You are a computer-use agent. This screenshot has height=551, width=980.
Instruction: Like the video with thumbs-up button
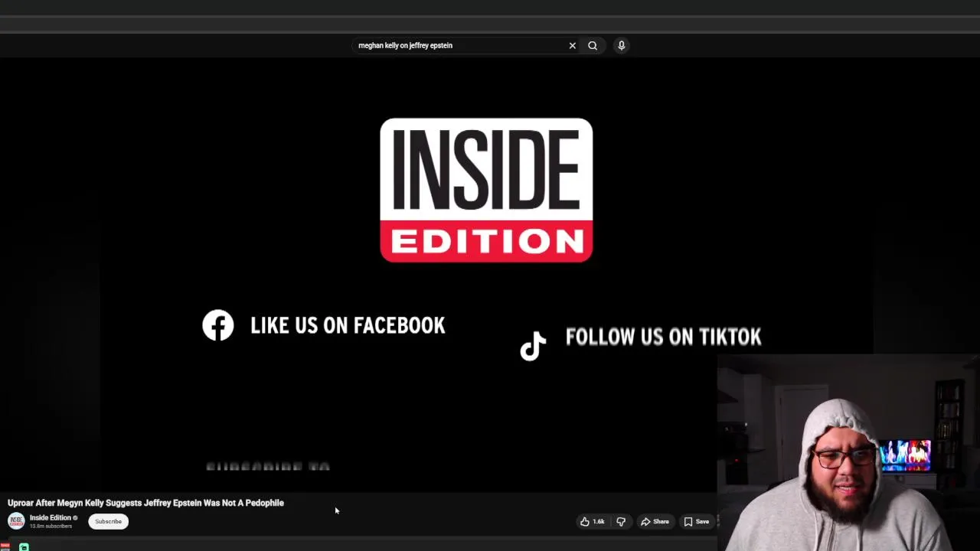pyautogui.click(x=592, y=521)
